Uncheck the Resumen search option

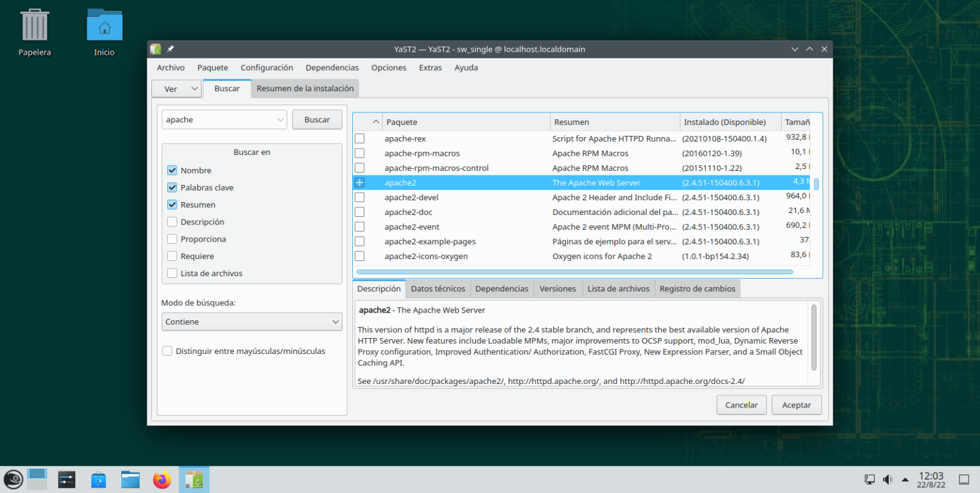172,204
